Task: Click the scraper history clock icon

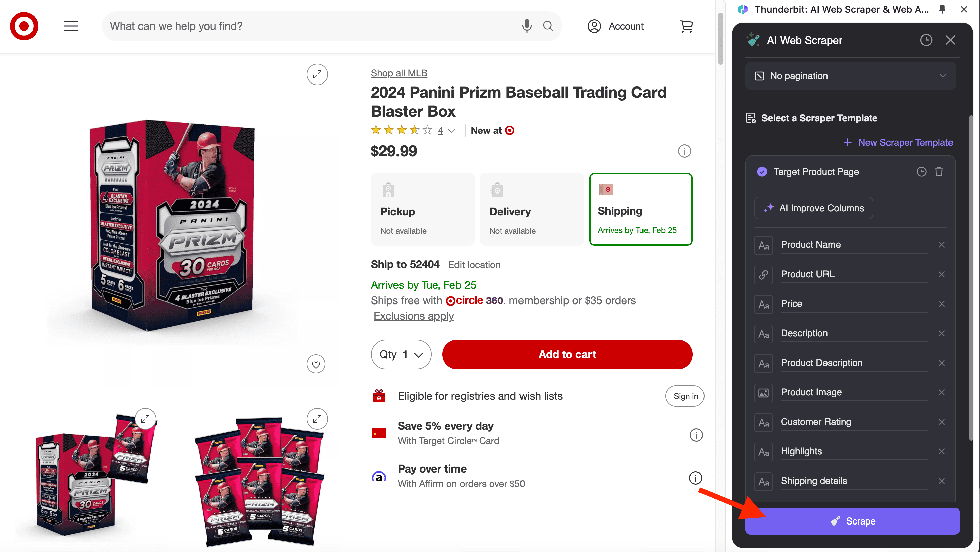Action: (x=926, y=40)
